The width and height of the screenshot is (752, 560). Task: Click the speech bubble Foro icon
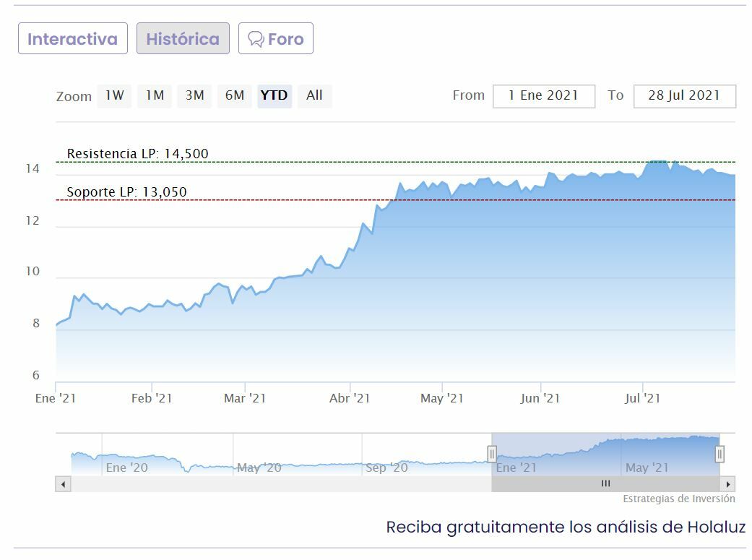point(256,39)
